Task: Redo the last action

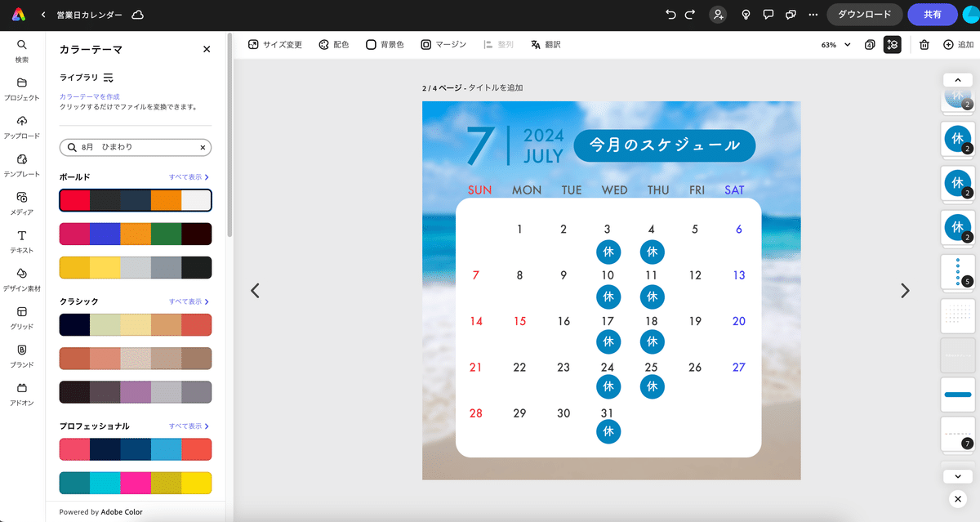Action: pyautogui.click(x=690, y=15)
